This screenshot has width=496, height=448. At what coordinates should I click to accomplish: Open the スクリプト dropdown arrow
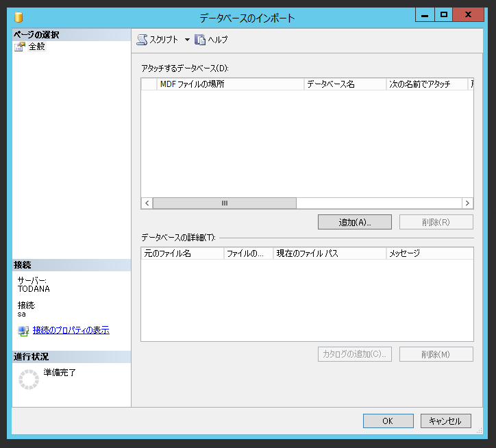[x=187, y=40]
